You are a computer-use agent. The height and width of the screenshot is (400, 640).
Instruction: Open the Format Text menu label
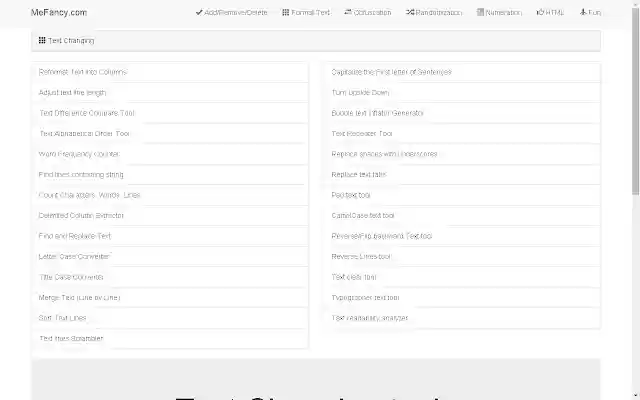coord(311,13)
